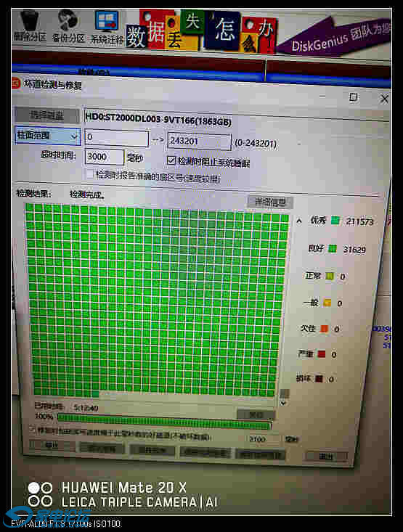Click the 优秀 (excellent) green legend square
Screen dimensions: 403x532
click(335, 221)
